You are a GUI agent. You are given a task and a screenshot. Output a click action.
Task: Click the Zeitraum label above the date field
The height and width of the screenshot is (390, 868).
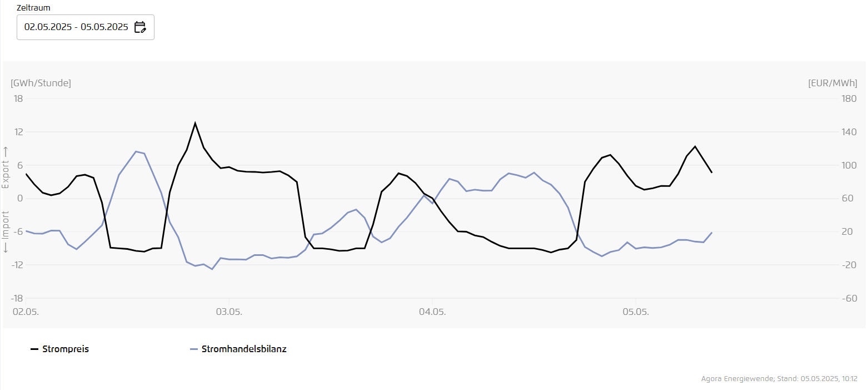click(33, 8)
